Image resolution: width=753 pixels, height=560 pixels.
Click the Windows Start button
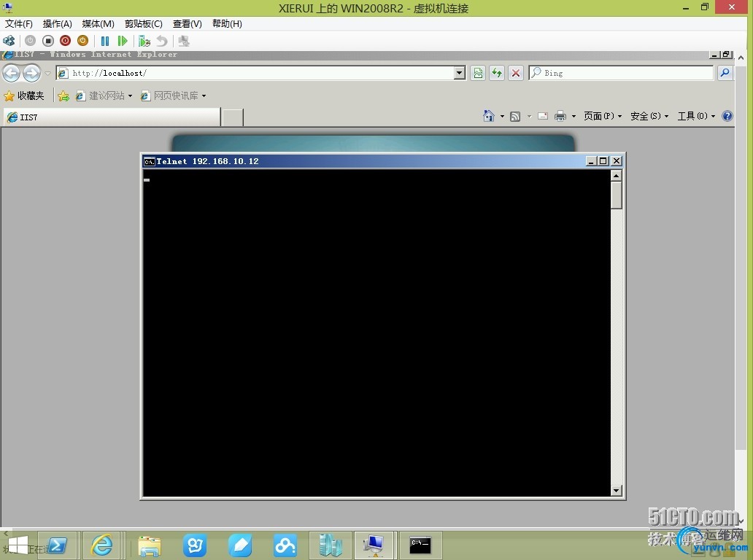pos(18,545)
